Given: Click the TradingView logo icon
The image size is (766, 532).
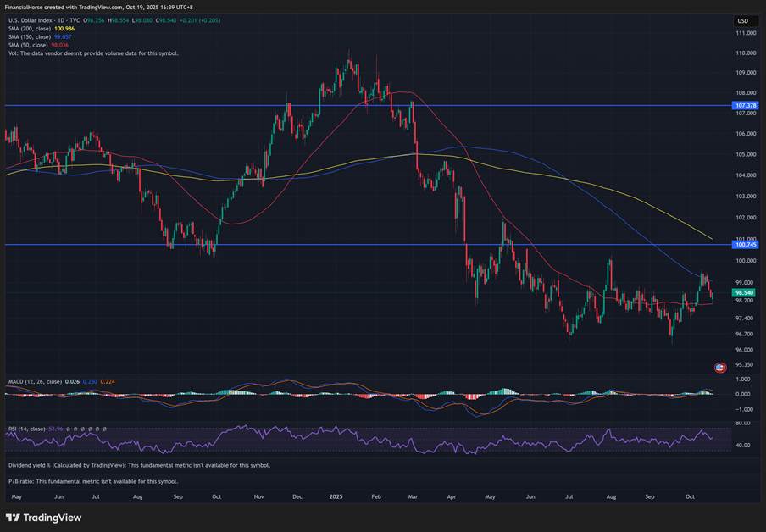Looking at the screenshot, I should click(x=13, y=518).
